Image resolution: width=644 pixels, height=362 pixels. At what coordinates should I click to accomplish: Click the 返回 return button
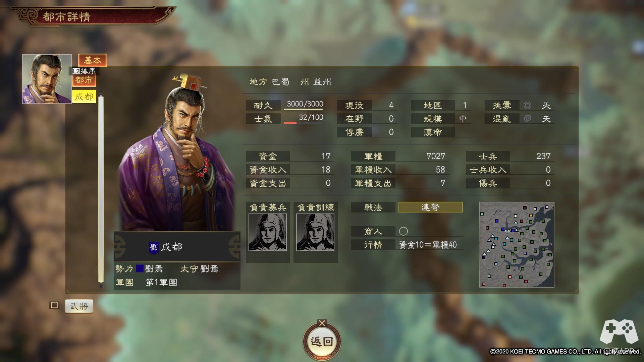(322, 342)
